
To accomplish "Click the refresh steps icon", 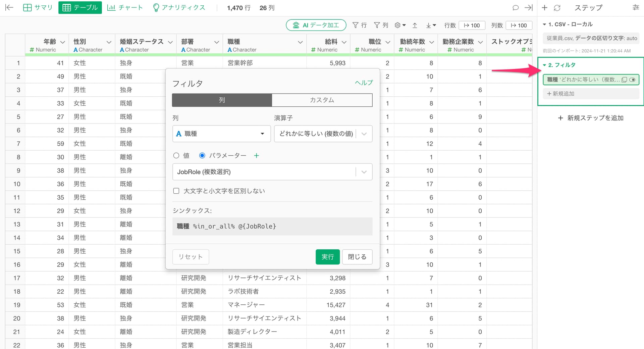I will click(x=557, y=8).
